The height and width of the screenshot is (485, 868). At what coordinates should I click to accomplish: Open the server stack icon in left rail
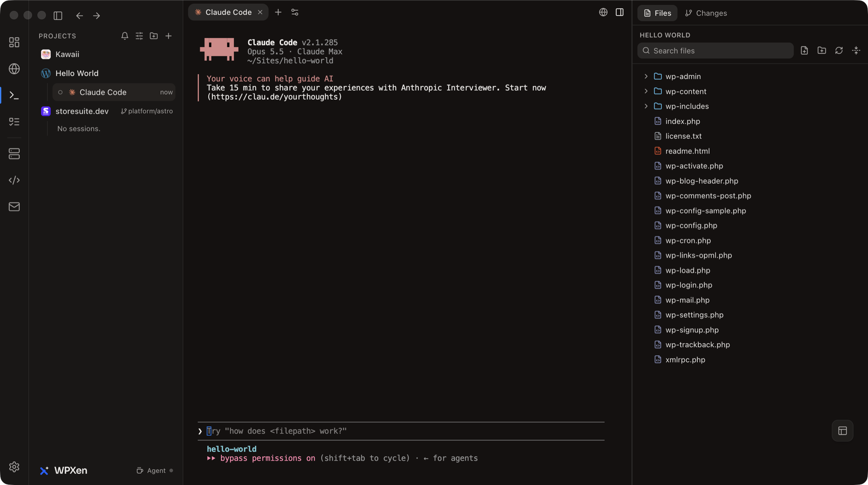click(x=14, y=154)
